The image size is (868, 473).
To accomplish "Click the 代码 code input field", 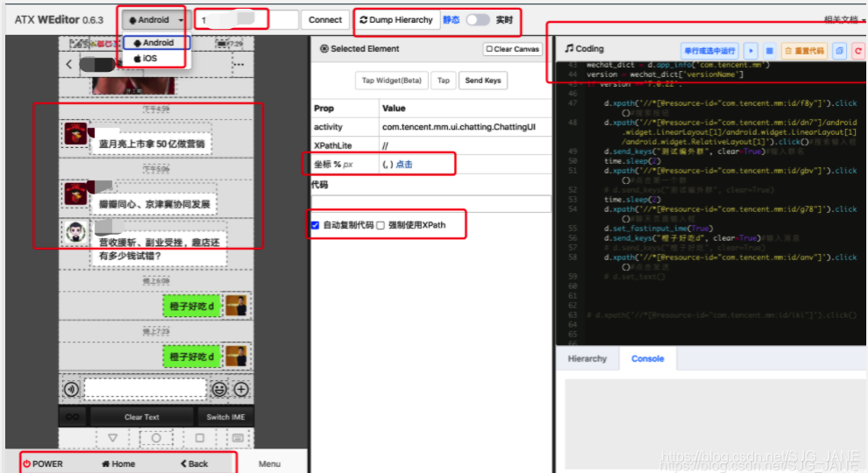I will (x=430, y=203).
